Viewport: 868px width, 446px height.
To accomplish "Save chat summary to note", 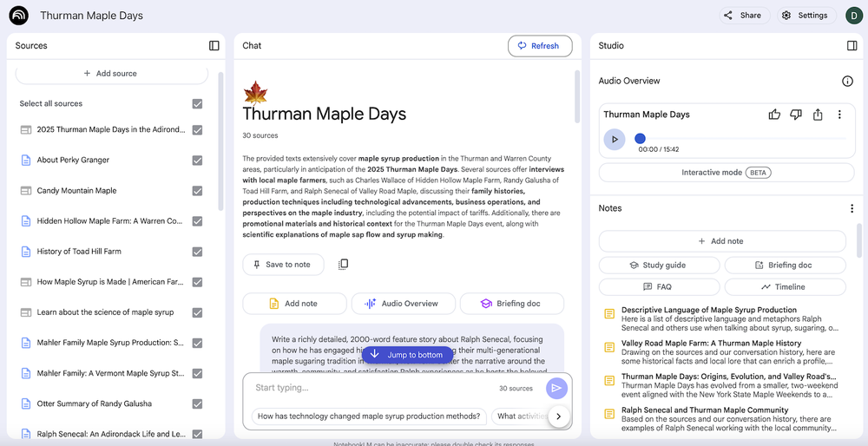I will pos(283,265).
